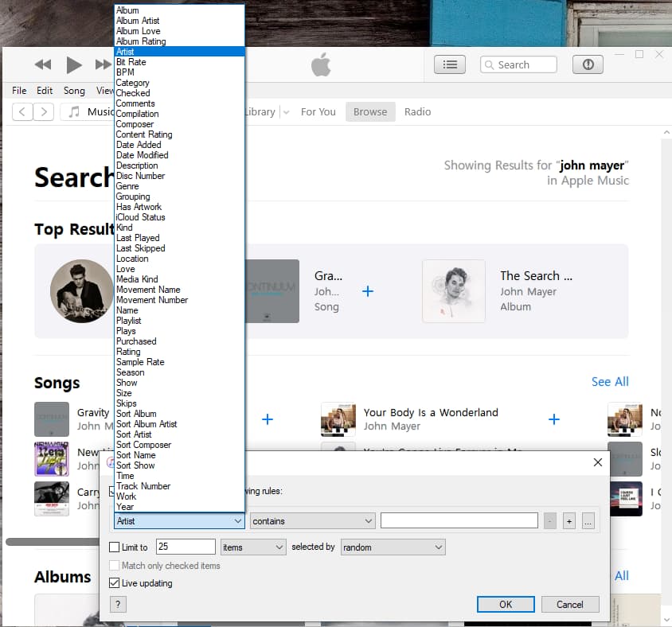The image size is (672, 627).
Task: Select Sort Album Artist in the list
Action: [x=180, y=424]
